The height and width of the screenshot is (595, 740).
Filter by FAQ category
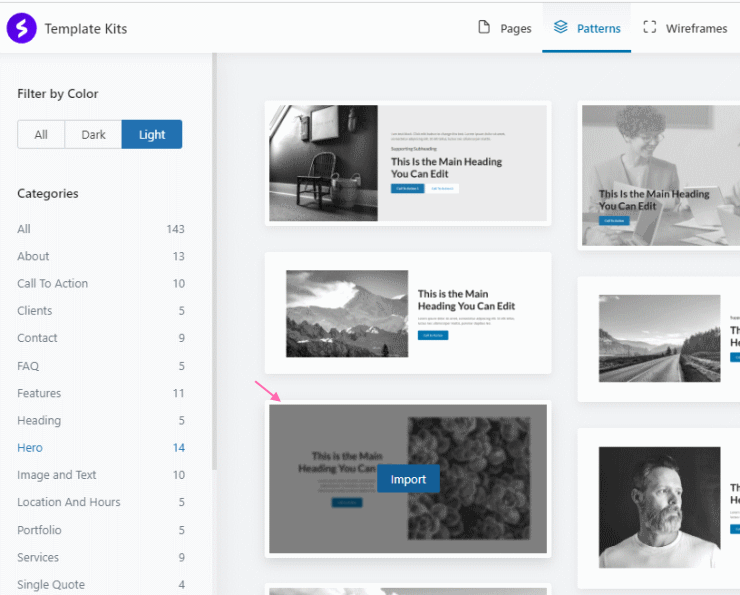[101, 366]
